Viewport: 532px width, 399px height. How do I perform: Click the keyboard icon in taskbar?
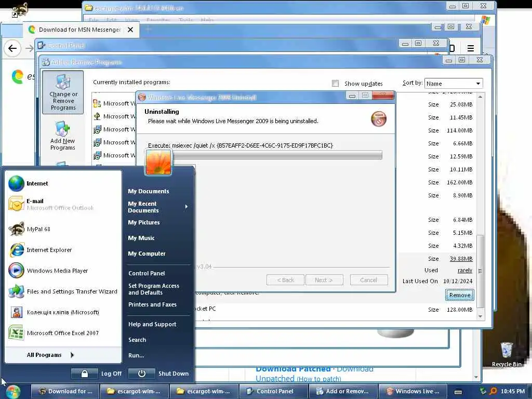(458, 392)
